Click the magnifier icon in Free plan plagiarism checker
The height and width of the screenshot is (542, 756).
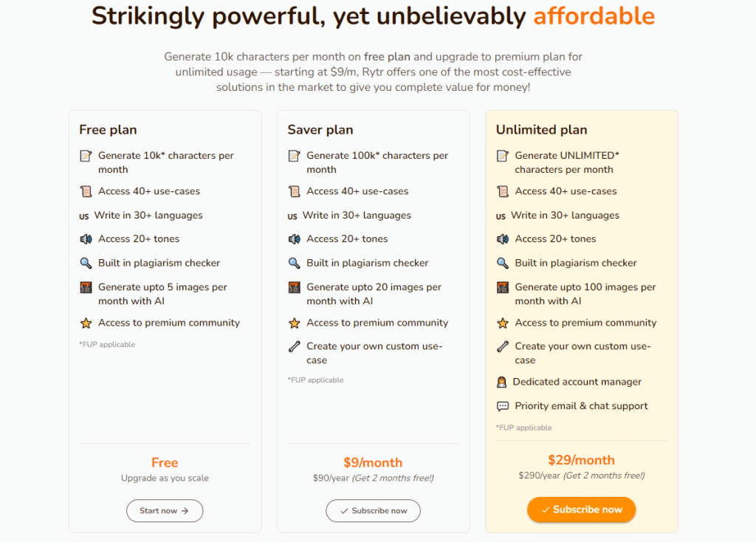point(86,264)
